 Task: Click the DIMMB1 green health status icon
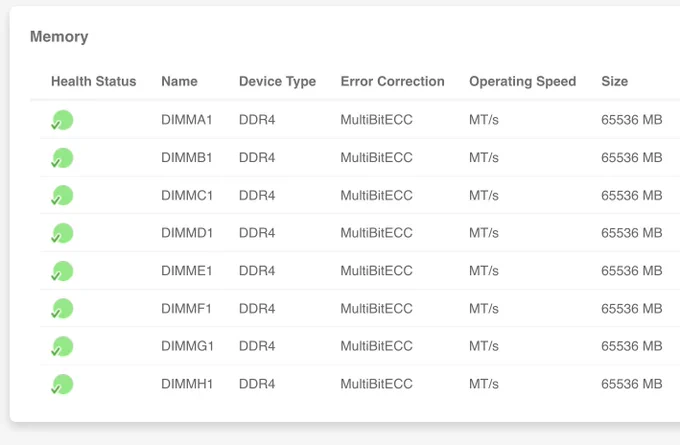tap(62, 158)
